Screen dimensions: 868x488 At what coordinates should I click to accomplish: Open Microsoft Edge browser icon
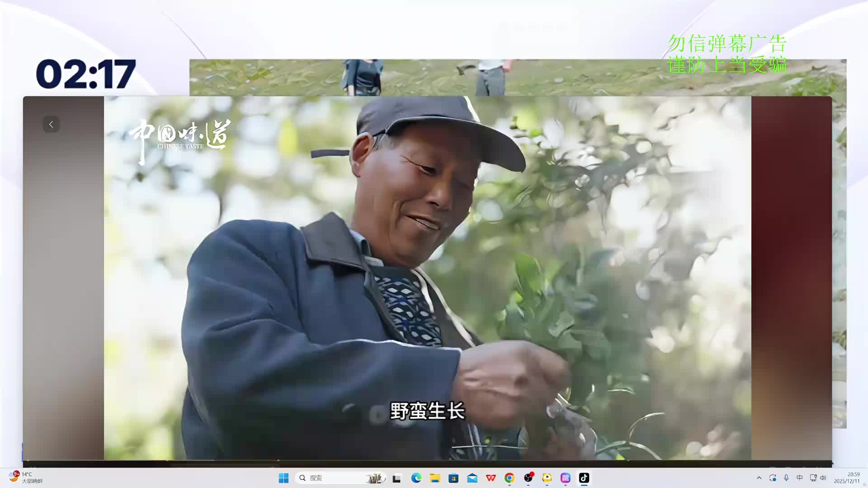pos(416,478)
